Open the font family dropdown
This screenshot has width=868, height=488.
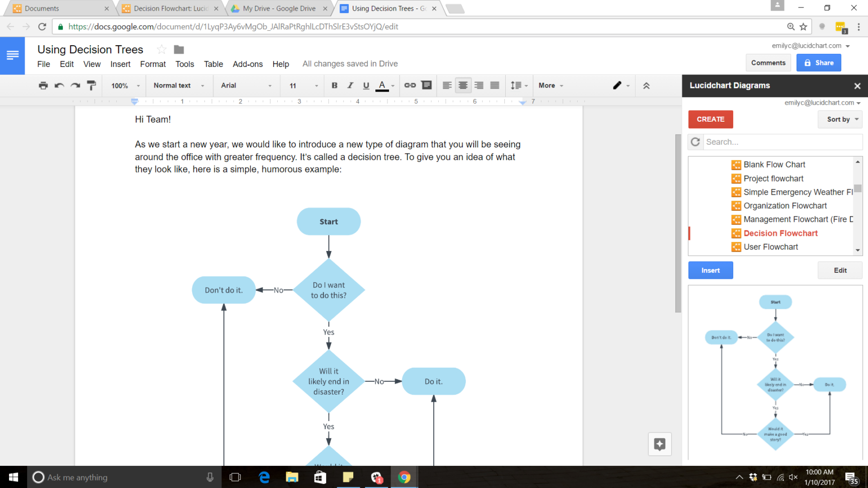pos(246,86)
